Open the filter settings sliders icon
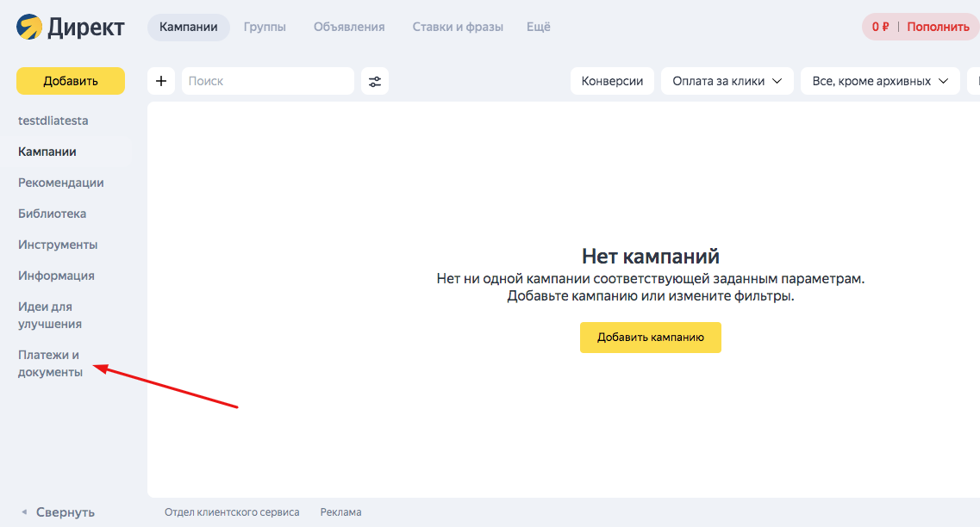 [x=375, y=81]
